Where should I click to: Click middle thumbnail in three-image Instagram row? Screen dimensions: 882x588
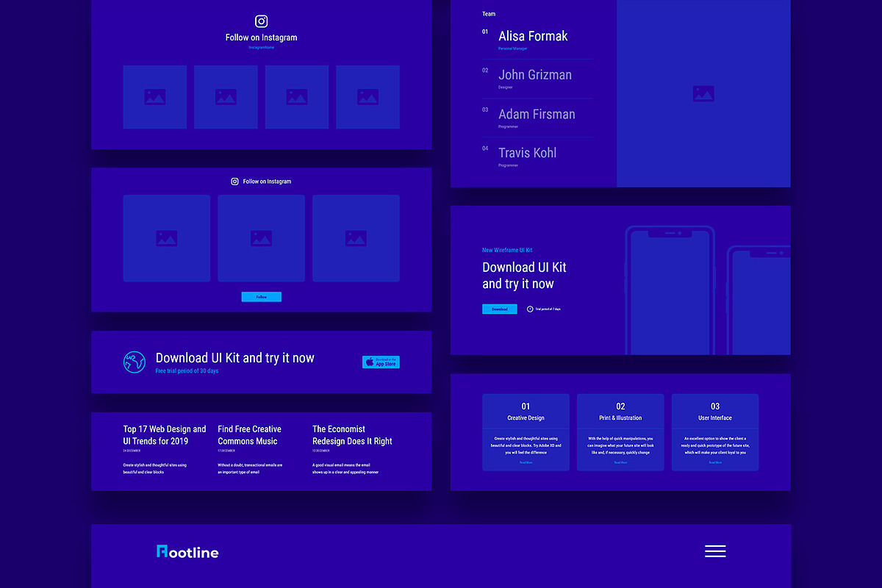pyautogui.click(x=261, y=238)
